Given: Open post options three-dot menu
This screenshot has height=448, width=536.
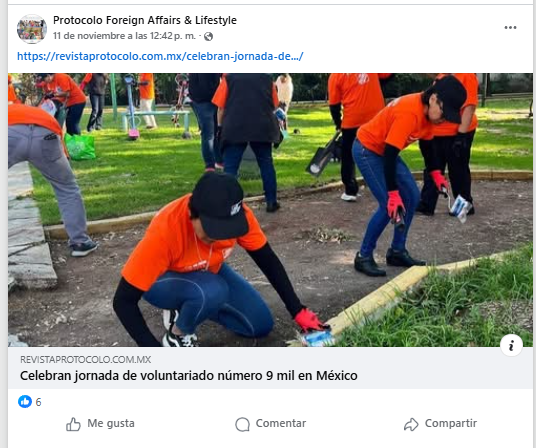Looking at the screenshot, I should [510, 28].
